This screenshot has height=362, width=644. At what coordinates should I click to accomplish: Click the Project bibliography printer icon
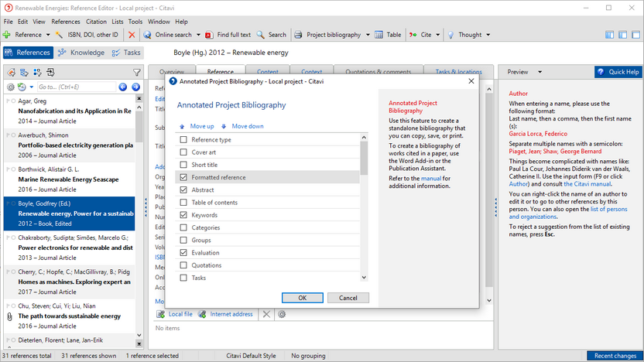pyautogui.click(x=298, y=35)
